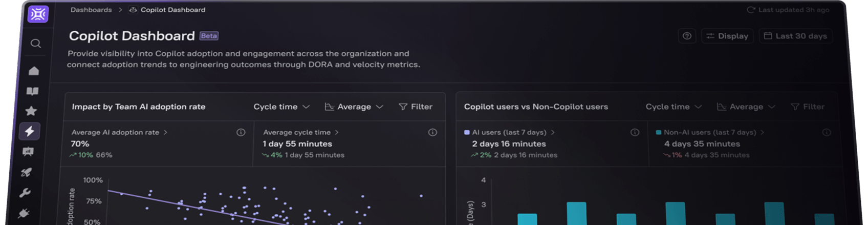Click the Display button

pos(727,36)
